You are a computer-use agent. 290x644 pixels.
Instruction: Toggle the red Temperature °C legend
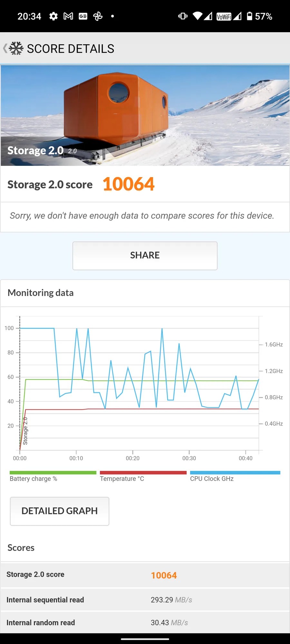(x=143, y=477)
